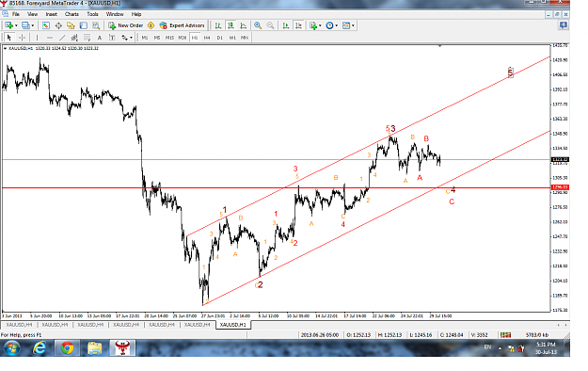Open the View menu
Image resolution: width=588 pixels, height=371 pixels.
tap(32, 14)
